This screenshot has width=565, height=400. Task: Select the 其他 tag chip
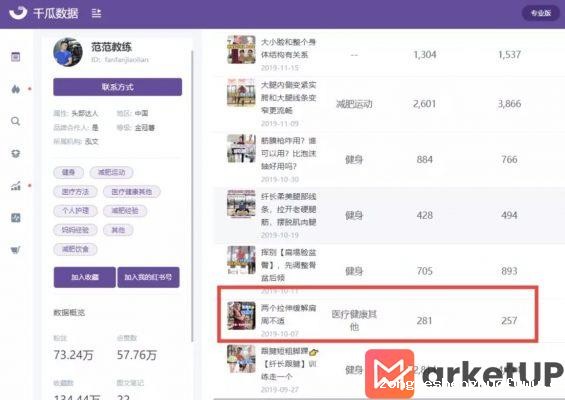pos(118,230)
